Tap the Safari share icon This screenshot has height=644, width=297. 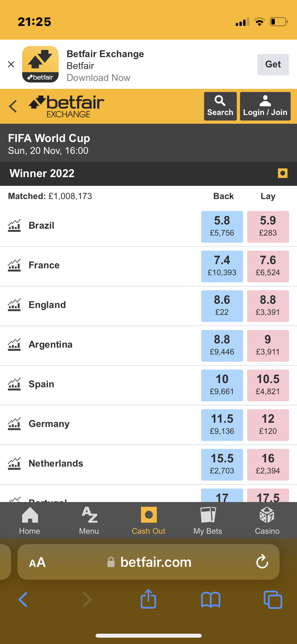(148, 599)
